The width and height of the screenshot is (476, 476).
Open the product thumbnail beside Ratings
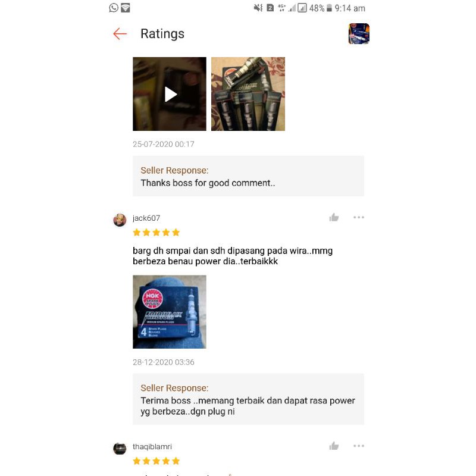click(x=359, y=34)
